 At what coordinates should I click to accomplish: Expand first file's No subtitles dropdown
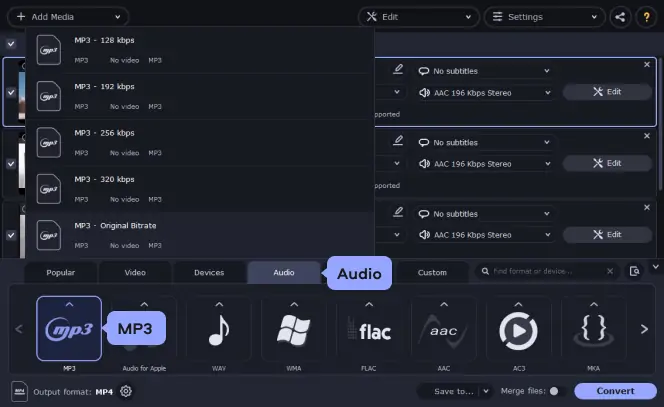point(484,71)
